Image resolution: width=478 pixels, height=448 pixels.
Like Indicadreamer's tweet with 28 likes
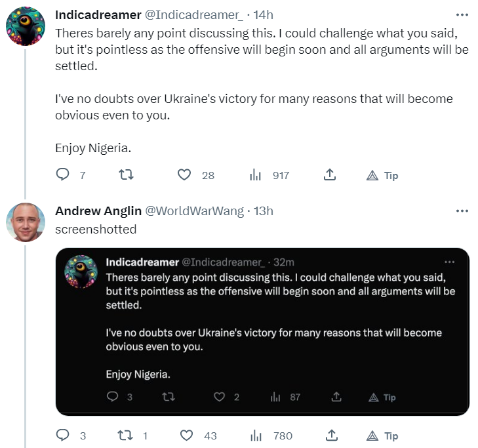click(184, 174)
